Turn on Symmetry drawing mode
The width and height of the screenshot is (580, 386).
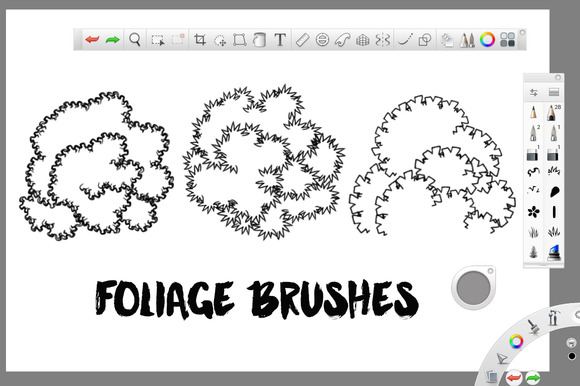382,40
